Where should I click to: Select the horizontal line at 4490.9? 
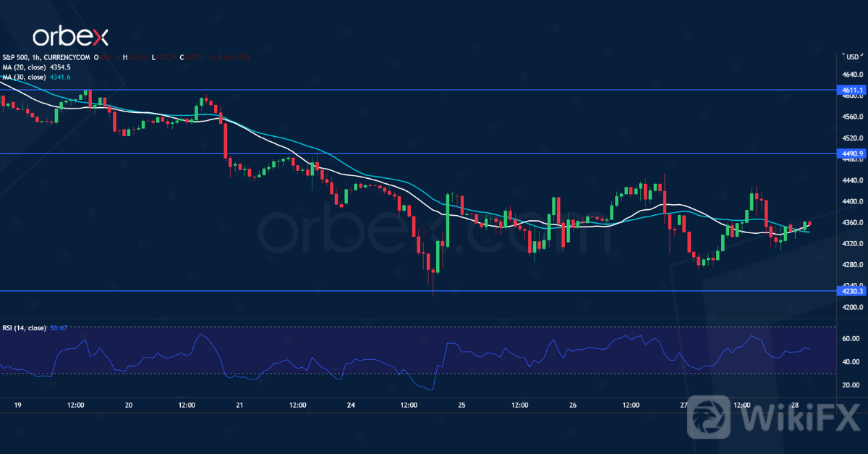coord(434,154)
